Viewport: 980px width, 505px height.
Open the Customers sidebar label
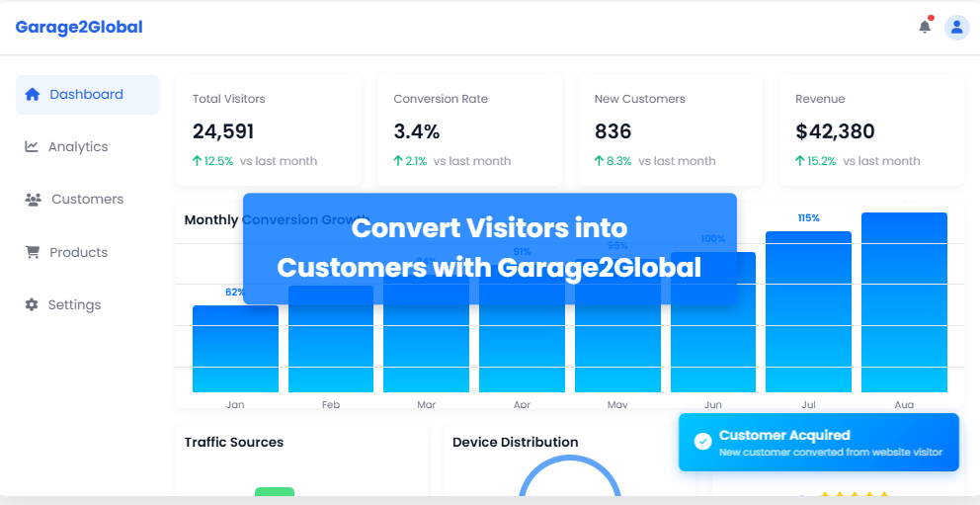click(88, 200)
